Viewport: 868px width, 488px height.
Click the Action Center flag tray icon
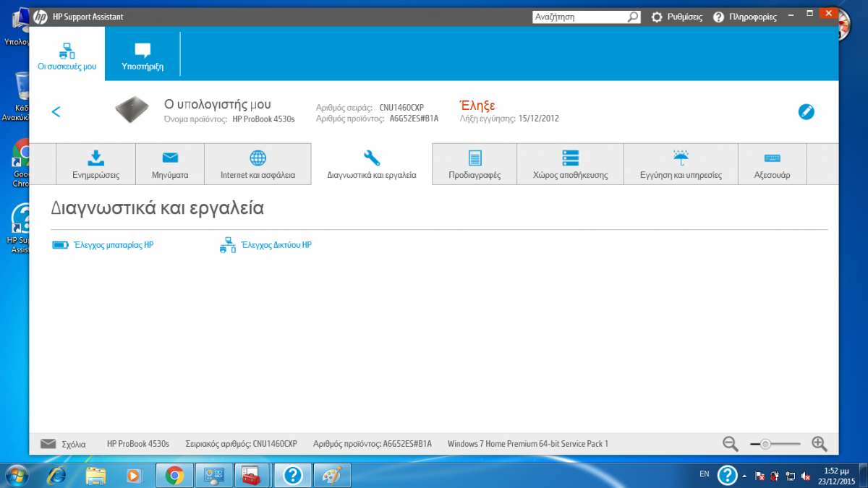[x=760, y=476]
